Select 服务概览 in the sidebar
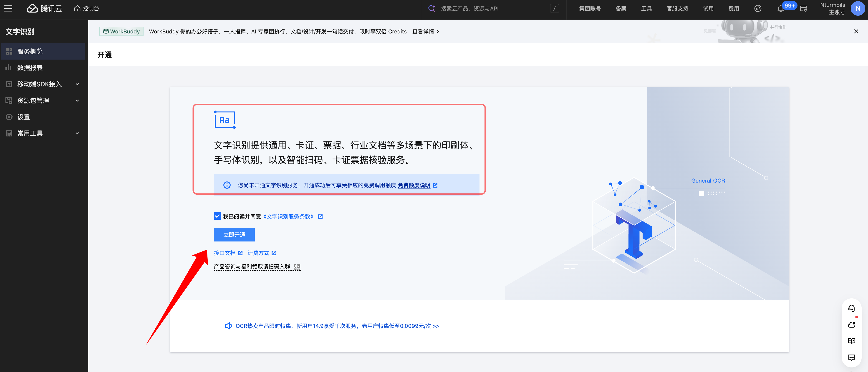 coord(43,51)
